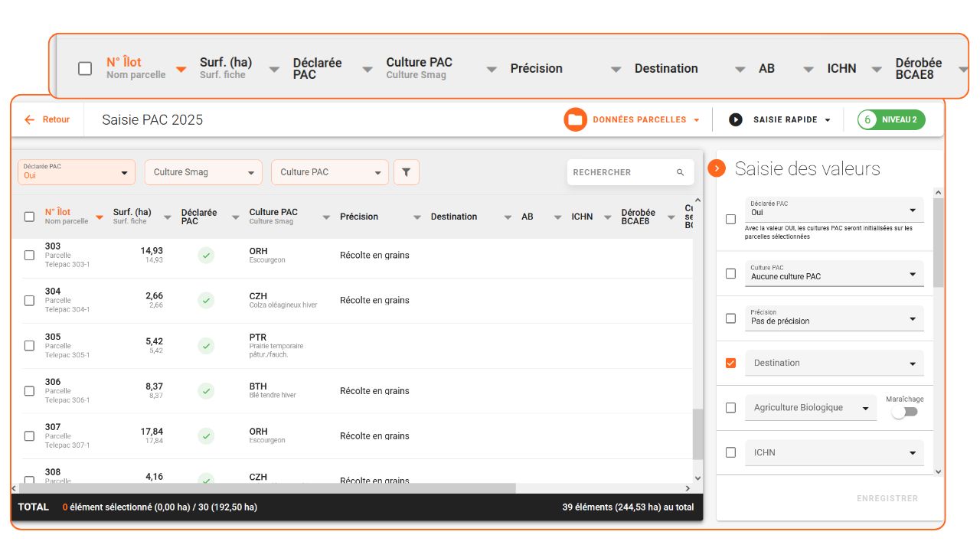
Task: Open Précision column menu arrow in grid header
Action: click(417, 218)
